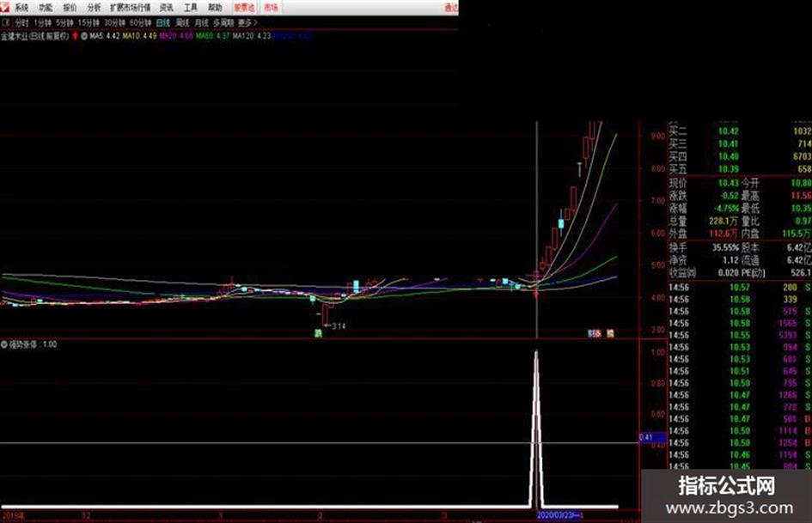Click the MA5 4.42 indicator label
The width and height of the screenshot is (812, 523).
pos(105,36)
